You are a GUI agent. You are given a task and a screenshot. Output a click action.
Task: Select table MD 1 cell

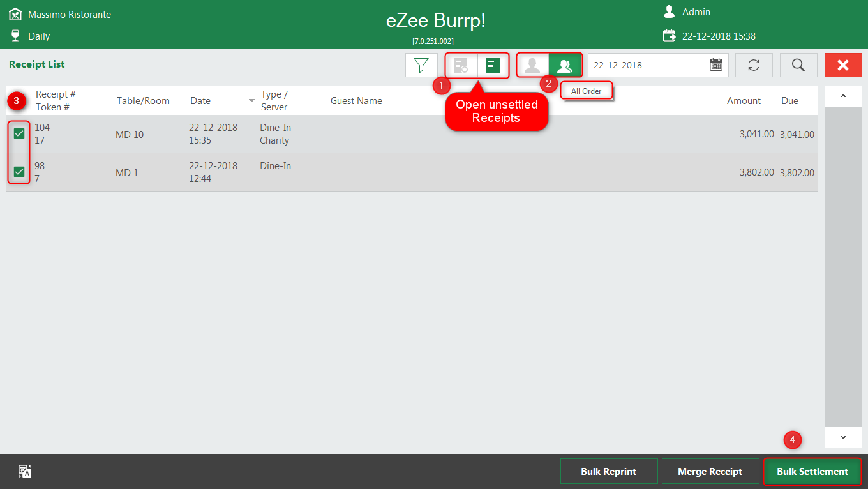click(x=127, y=172)
